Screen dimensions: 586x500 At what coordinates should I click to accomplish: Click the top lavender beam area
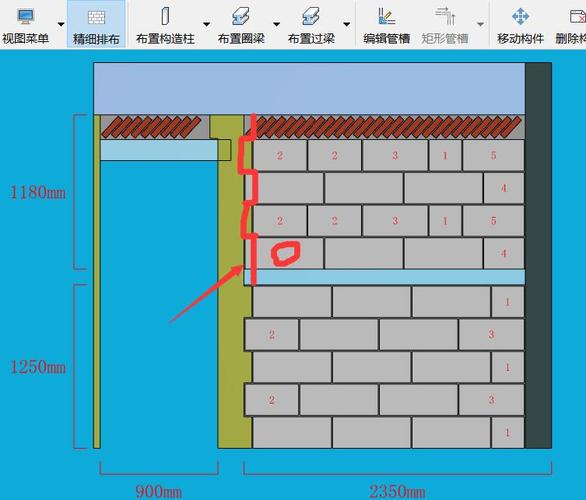pyautogui.click(x=309, y=89)
